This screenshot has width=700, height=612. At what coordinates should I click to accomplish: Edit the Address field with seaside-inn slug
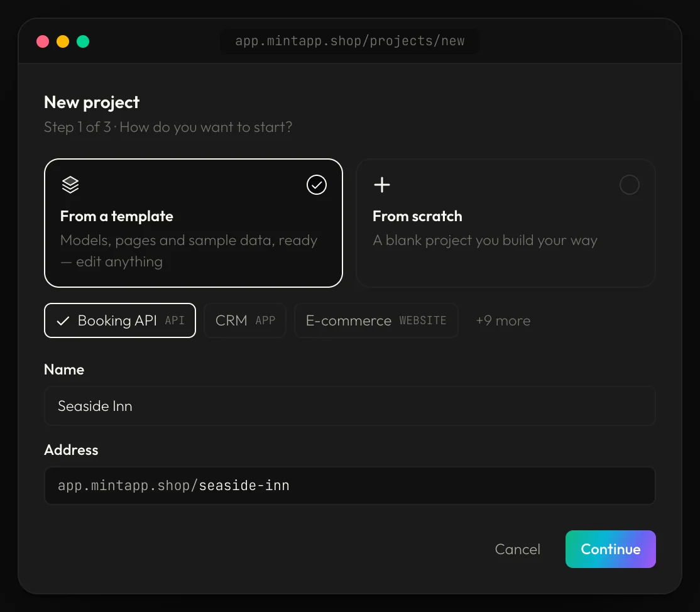pyautogui.click(x=349, y=486)
